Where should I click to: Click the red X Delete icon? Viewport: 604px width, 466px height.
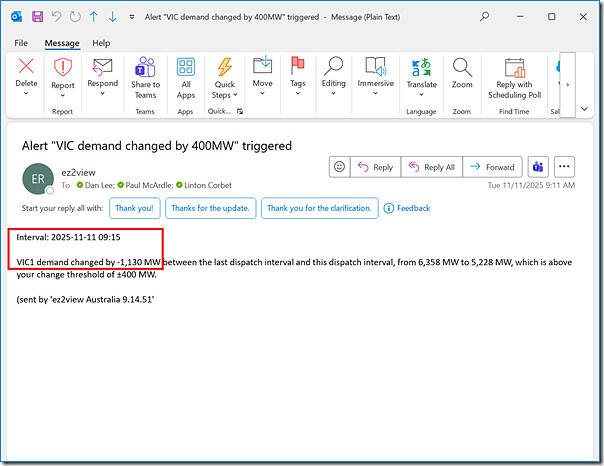(x=26, y=66)
